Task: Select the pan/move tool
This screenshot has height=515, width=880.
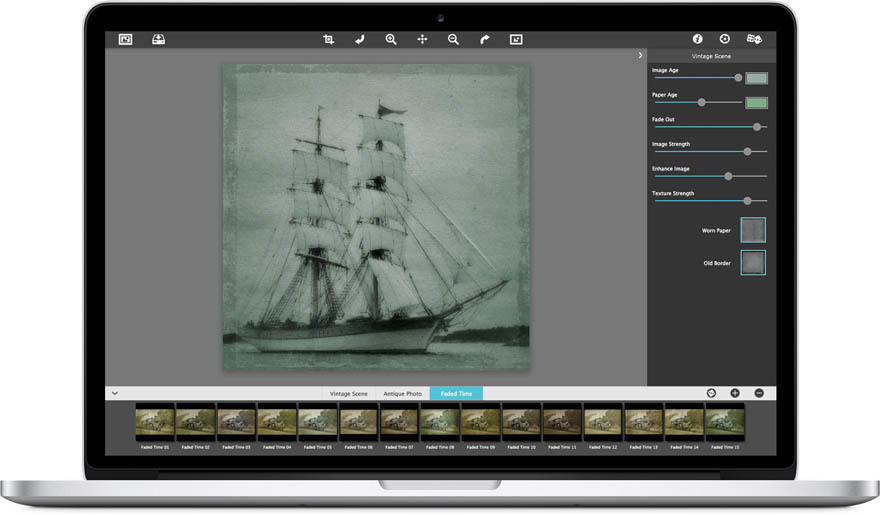Action: 422,39
